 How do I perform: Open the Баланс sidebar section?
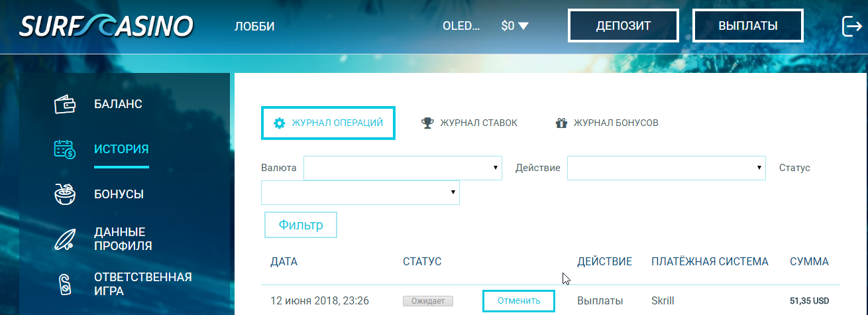(118, 105)
